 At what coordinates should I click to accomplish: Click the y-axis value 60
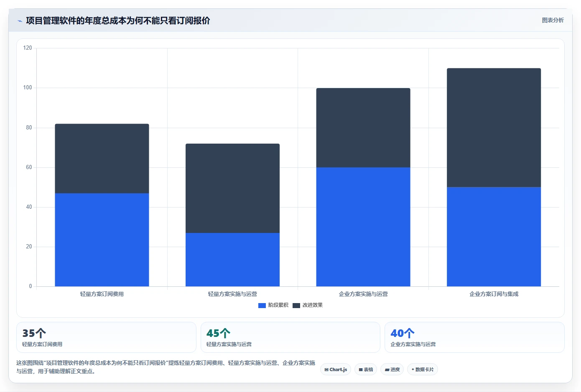click(29, 167)
